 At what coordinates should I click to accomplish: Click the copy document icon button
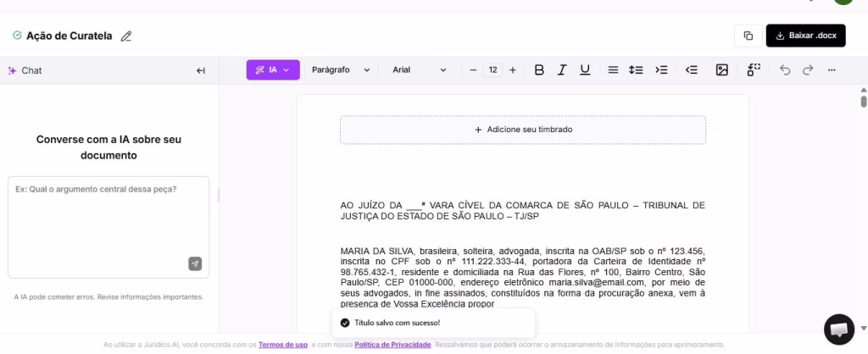tap(748, 36)
